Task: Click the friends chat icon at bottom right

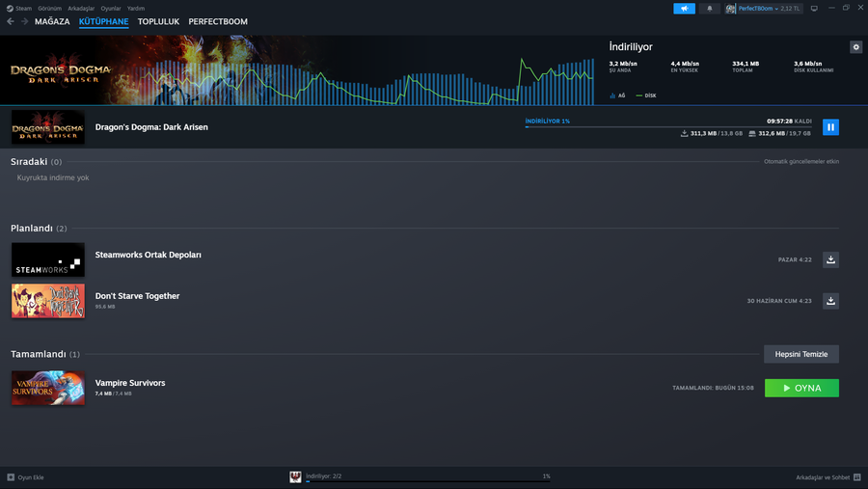Action: pyautogui.click(x=857, y=476)
